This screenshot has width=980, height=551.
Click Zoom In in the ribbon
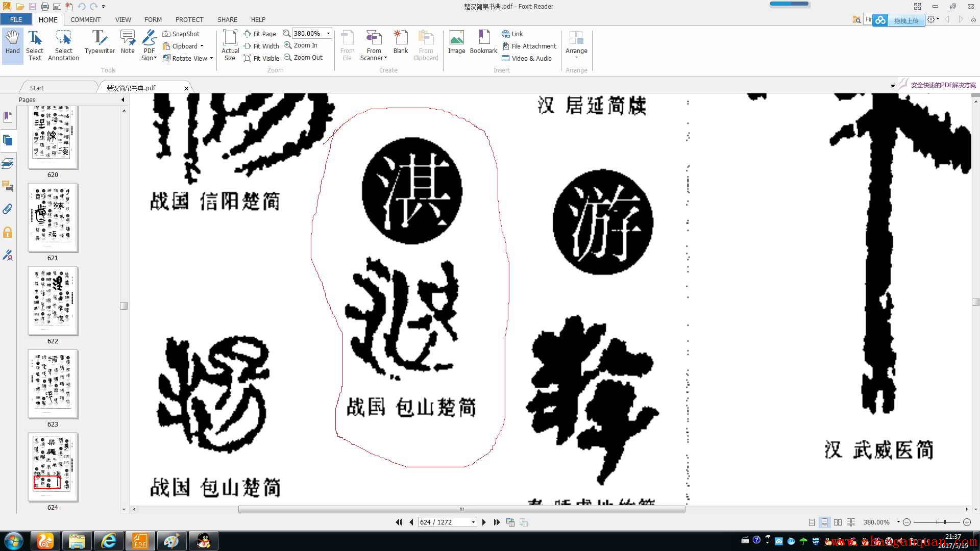[x=301, y=45]
